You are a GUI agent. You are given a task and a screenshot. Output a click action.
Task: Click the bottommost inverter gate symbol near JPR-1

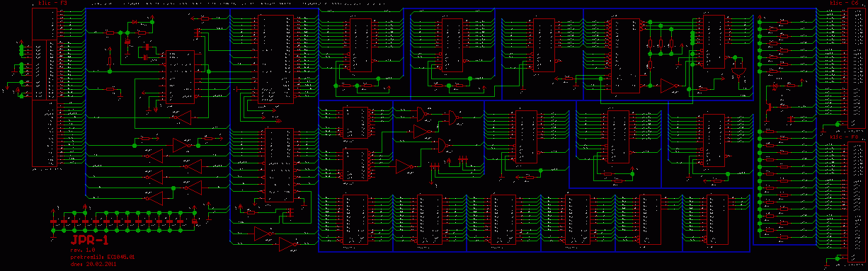pyautogui.click(x=288, y=245)
